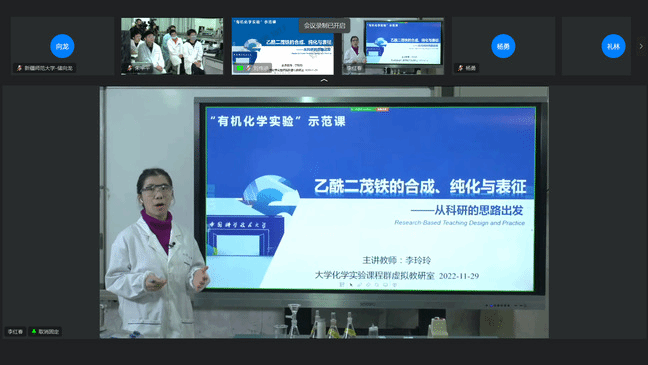Select 李红春 camera thumbnail in top strip
The width and height of the screenshot is (648, 365).
point(393,46)
